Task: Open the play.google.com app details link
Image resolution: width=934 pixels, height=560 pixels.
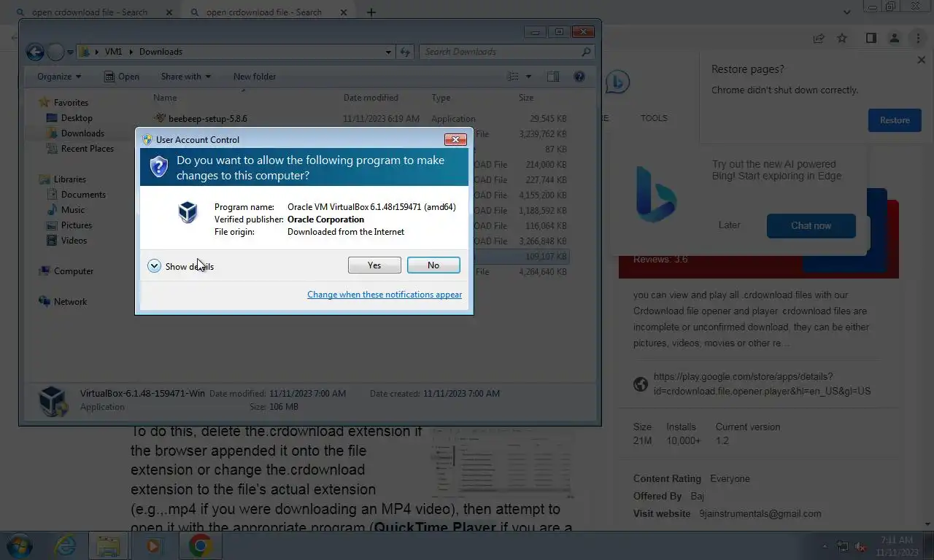Action: click(x=762, y=384)
